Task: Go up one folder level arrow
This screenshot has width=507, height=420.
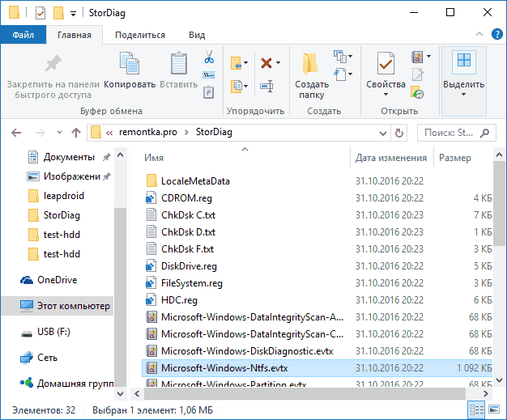Action: 76,133
